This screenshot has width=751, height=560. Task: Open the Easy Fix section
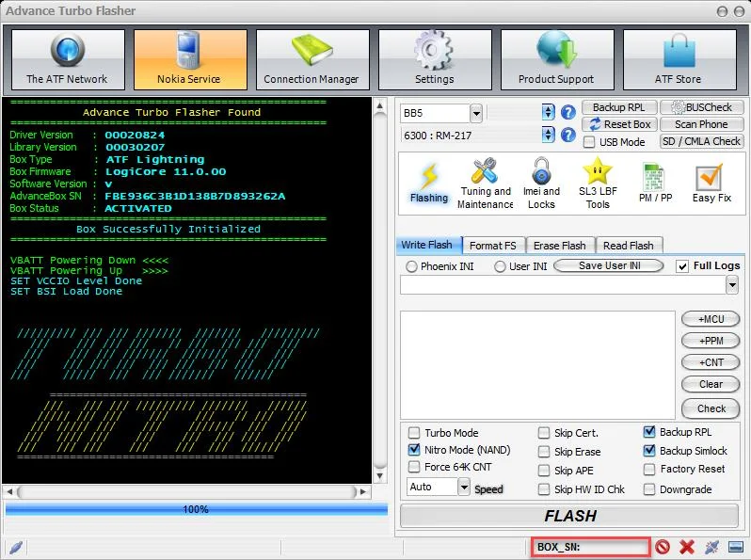tap(711, 183)
